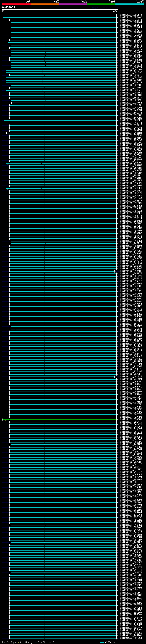The height and width of the screenshot is (644, 146).
Task: Click hit label UniRef100_P22686
Action: [131, 85]
